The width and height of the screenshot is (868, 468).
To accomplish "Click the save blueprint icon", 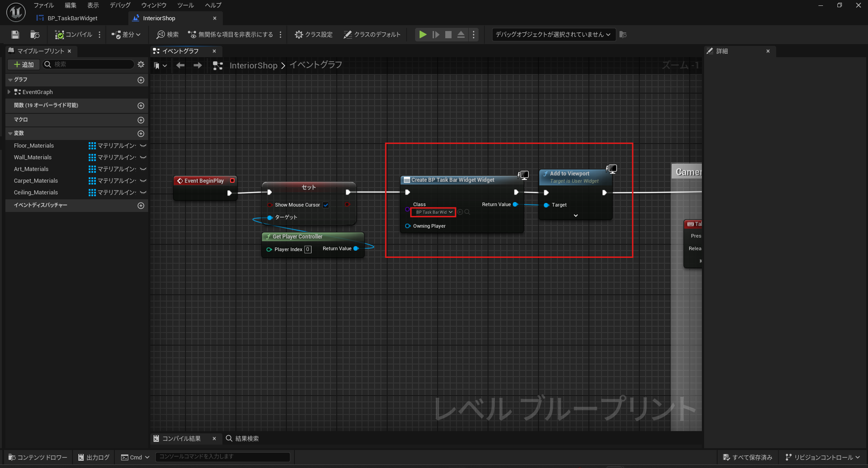I will (15, 35).
